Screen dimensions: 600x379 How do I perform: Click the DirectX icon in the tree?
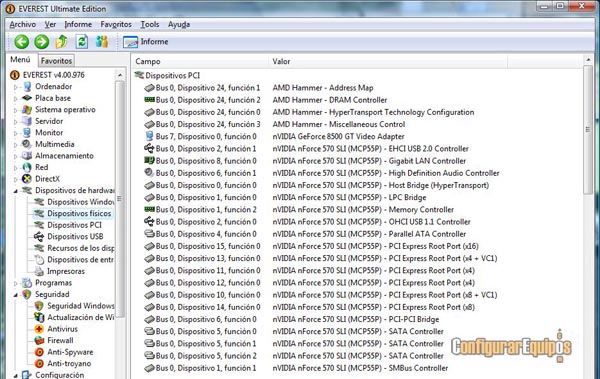(27, 178)
